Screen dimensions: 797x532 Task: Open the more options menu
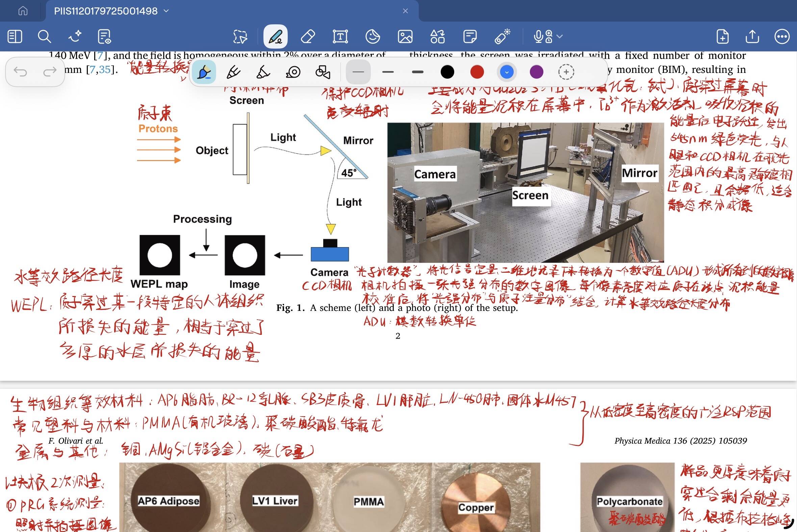(782, 37)
